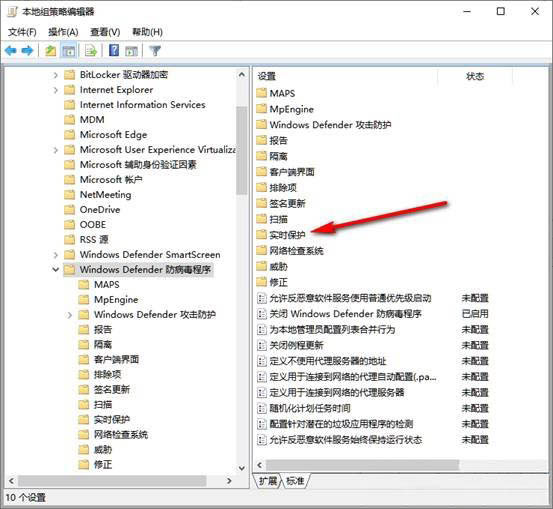Open the 帮助(H) menu

click(x=147, y=32)
